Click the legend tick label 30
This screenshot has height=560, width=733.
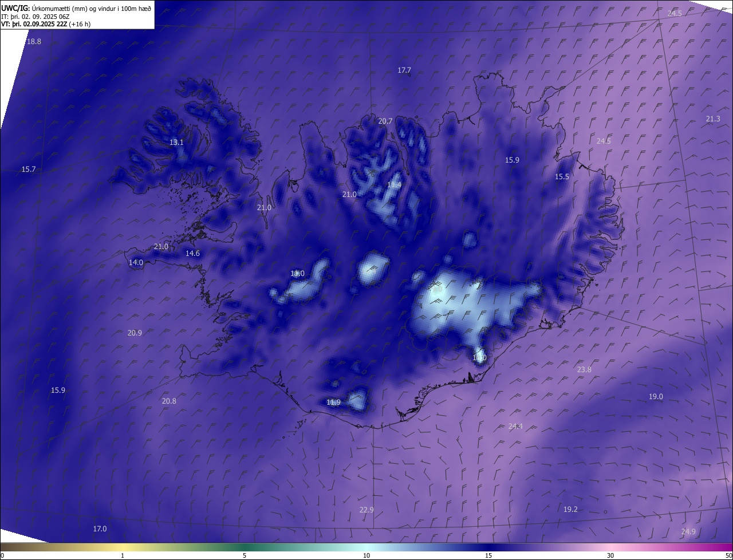pyautogui.click(x=610, y=555)
